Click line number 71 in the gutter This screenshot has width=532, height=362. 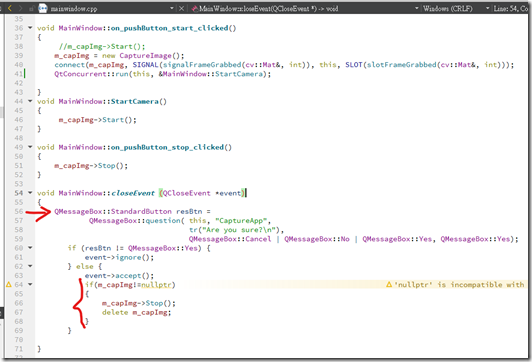tap(19, 349)
